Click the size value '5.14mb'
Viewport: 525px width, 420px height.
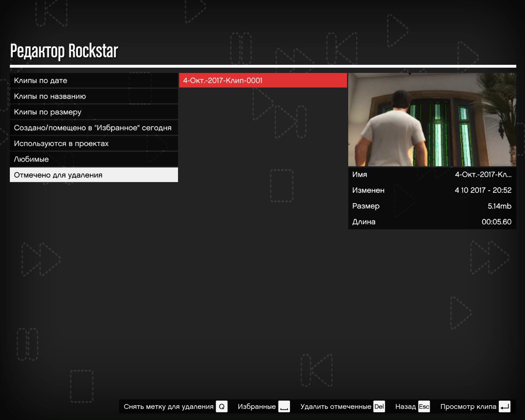pos(500,206)
